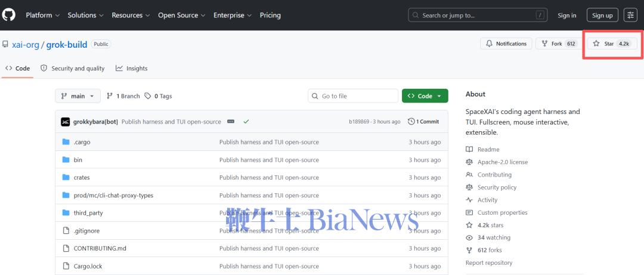Expand the Open Source menu

click(x=182, y=15)
